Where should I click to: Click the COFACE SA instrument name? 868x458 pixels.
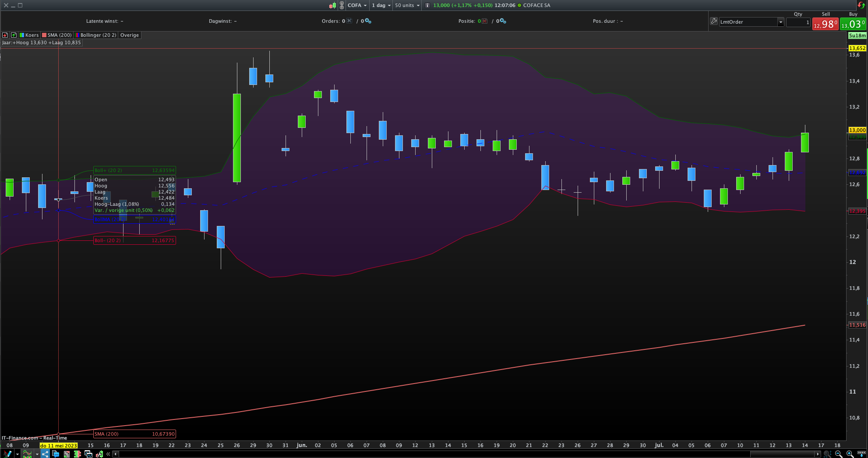coord(536,5)
